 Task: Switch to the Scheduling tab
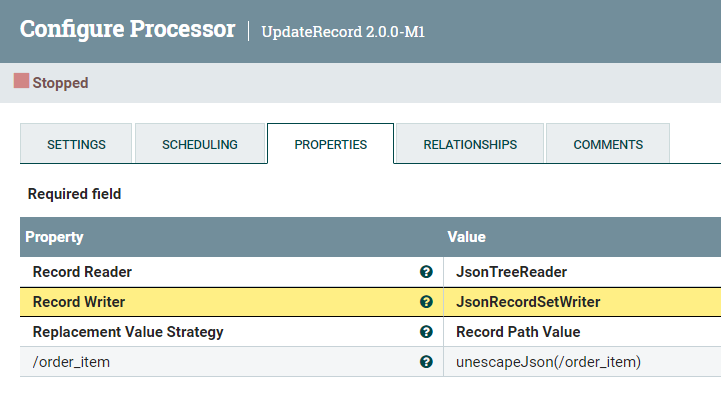[200, 144]
